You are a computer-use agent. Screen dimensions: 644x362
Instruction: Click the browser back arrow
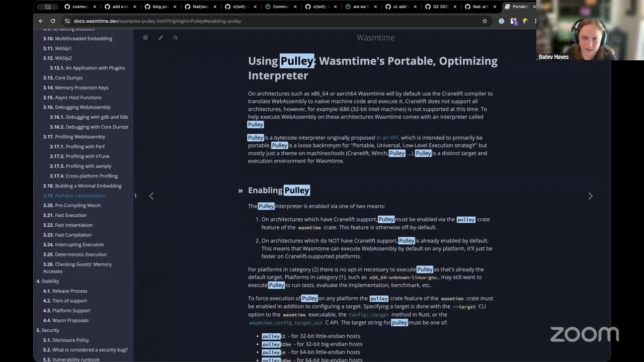41,21
